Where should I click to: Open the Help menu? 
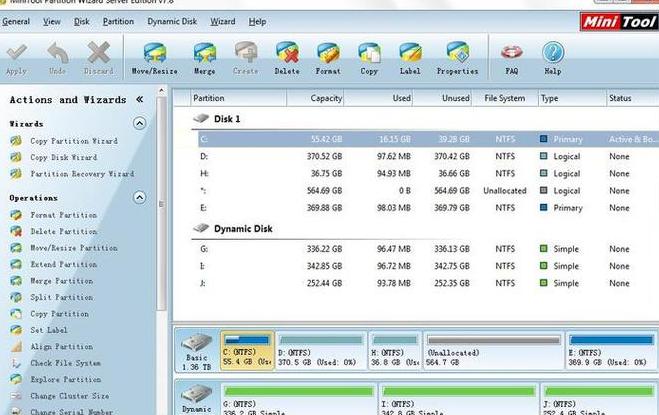click(257, 21)
